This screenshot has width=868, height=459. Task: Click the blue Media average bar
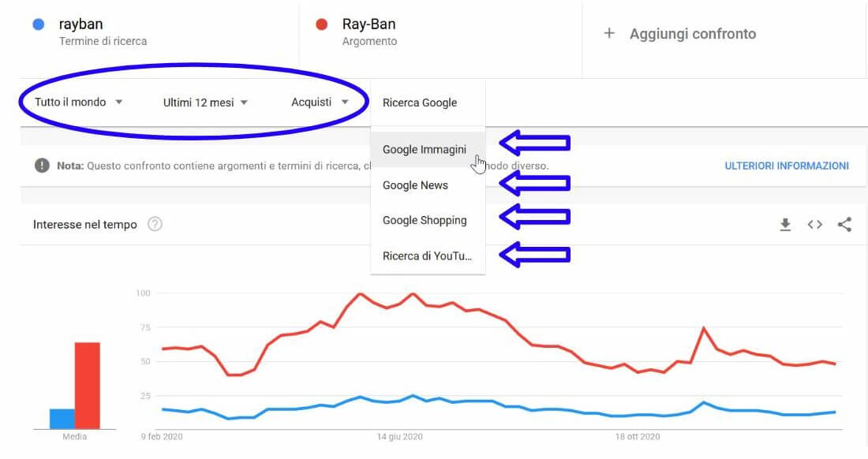[62, 419]
